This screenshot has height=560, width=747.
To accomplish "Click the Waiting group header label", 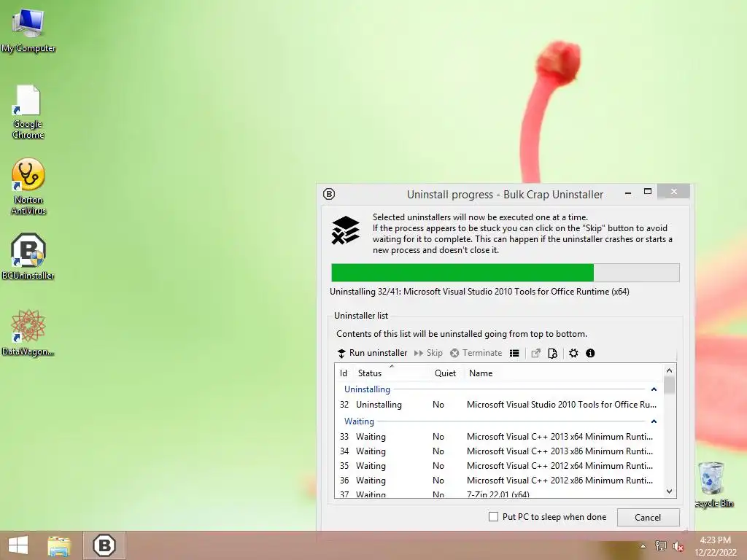I will coord(359,421).
